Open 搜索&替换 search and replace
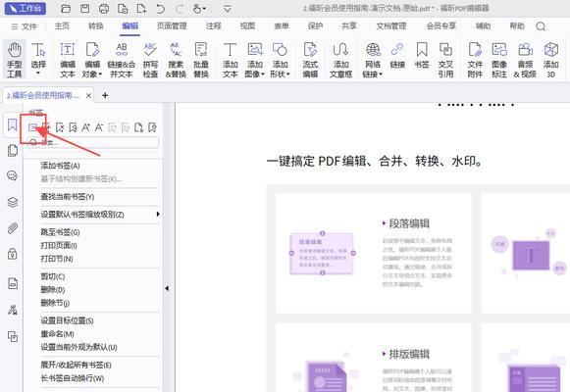This screenshot has width=570, height=392. click(x=176, y=60)
